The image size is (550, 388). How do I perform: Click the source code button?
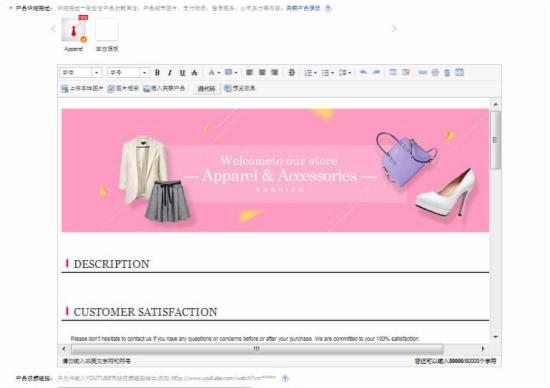click(x=206, y=89)
